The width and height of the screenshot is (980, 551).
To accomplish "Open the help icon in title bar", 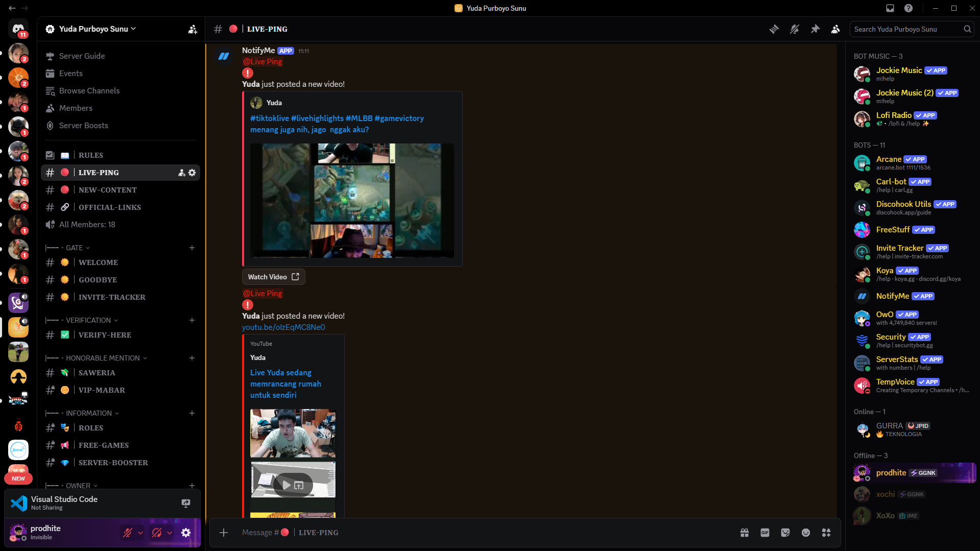I will click(x=909, y=8).
